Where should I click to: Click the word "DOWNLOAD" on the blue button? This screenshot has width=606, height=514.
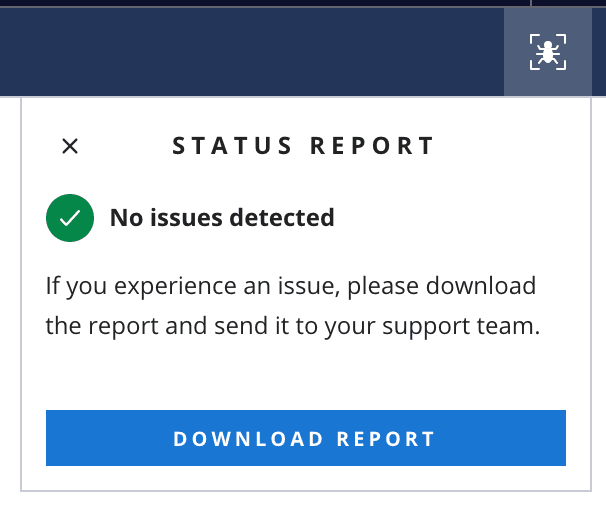tap(249, 439)
